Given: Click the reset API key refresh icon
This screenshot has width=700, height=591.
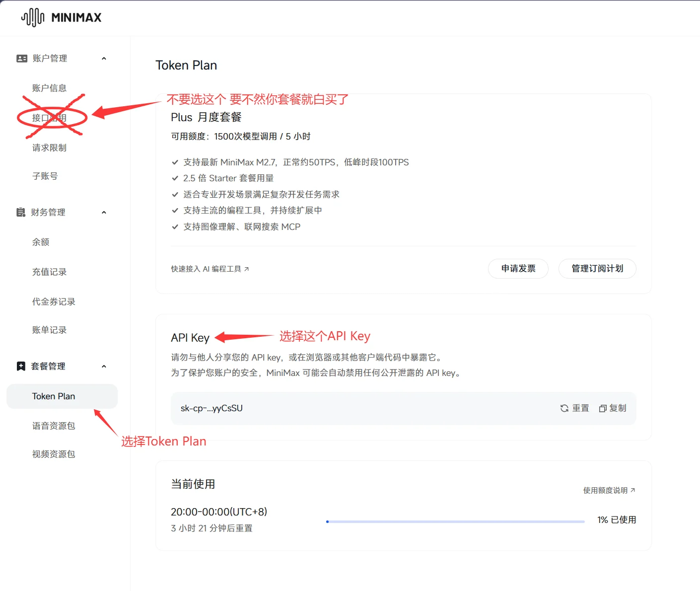Looking at the screenshot, I should [564, 408].
